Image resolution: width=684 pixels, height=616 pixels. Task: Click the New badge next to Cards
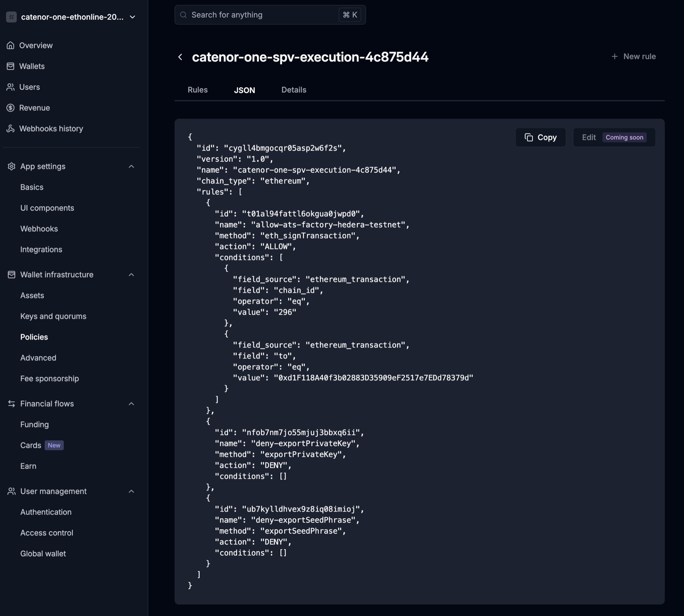click(x=54, y=445)
